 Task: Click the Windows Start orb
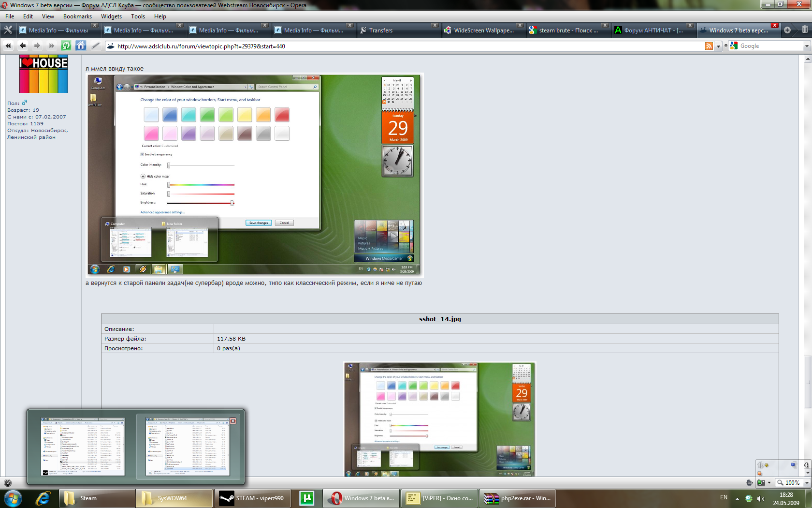13,498
